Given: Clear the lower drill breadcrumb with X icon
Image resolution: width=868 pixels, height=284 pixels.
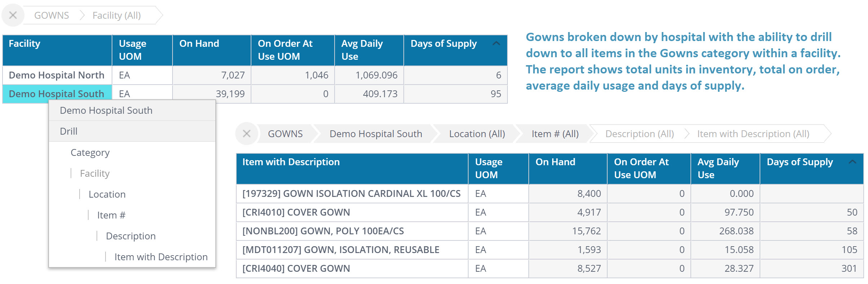Looking at the screenshot, I should (x=247, y=134).
